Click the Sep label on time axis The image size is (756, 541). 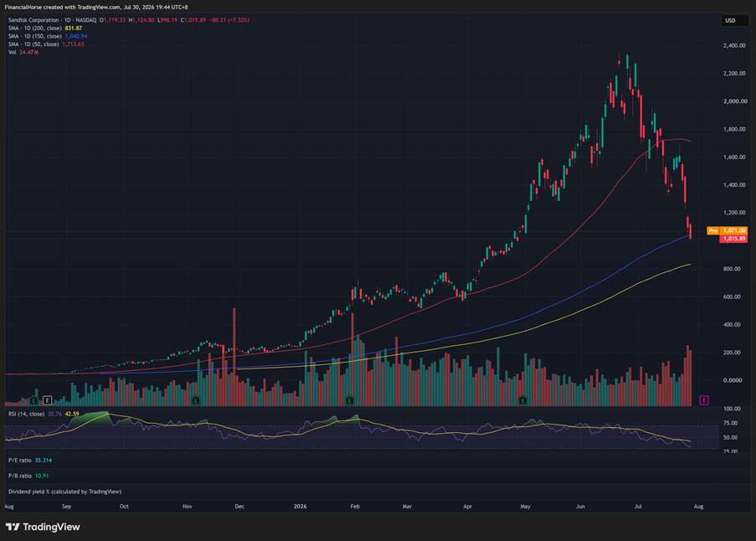(x=66, y=507)
